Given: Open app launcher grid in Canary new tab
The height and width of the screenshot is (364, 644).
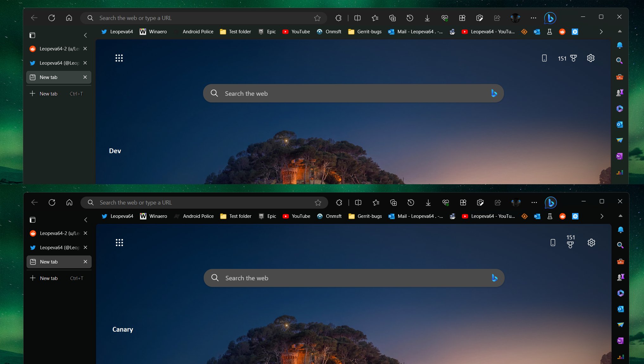Looking at the screenshot, I should point(119,243).
